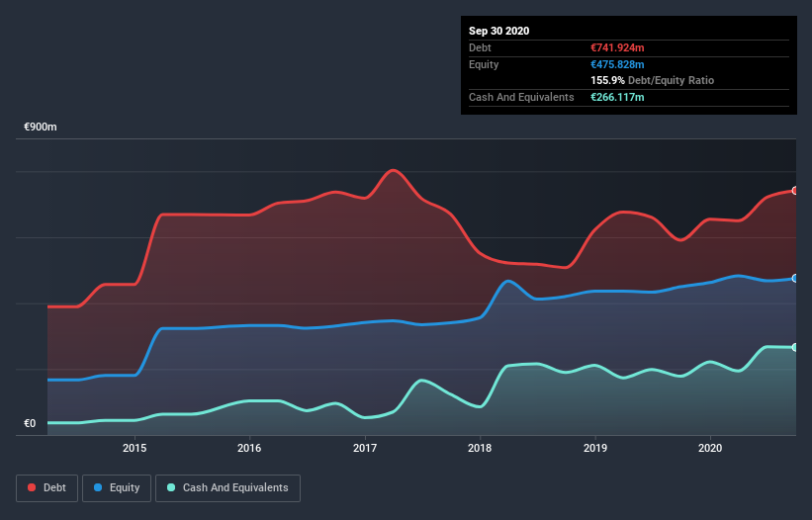Click the 2015 x-axis label
Screen dimensions: 812x520
click(135, 448)
